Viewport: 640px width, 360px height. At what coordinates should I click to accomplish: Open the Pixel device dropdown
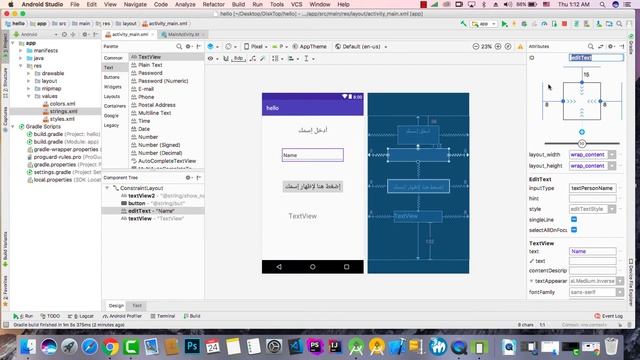tap(256, 47)
